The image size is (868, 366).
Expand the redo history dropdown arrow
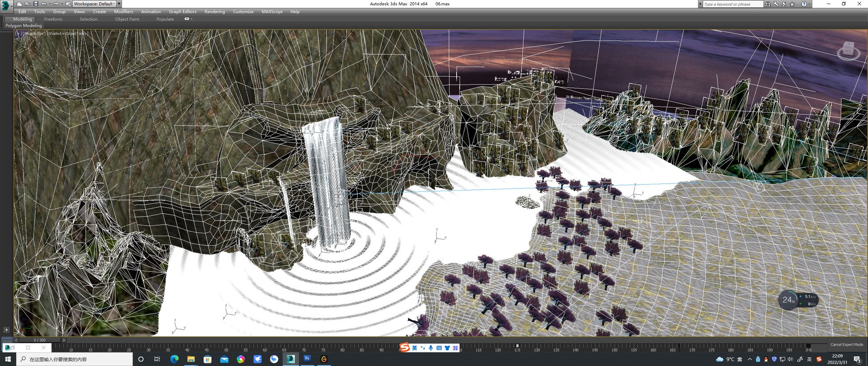click(x=61, y=4)
